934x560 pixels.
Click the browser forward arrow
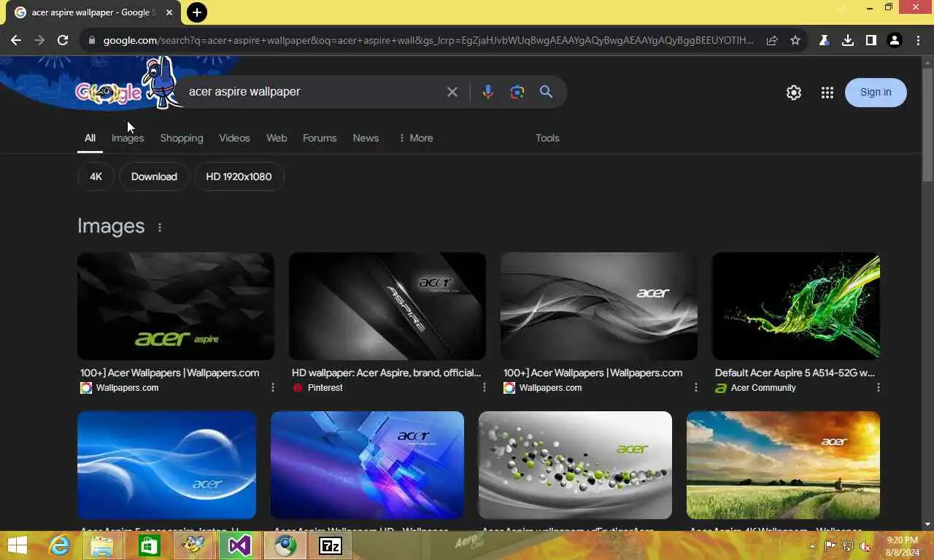[39, 40]
